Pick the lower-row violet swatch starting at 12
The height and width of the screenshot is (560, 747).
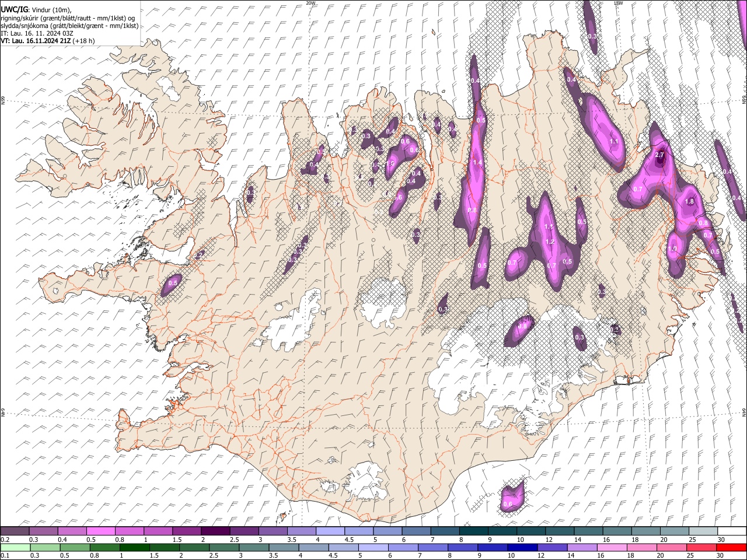[553, 547]
